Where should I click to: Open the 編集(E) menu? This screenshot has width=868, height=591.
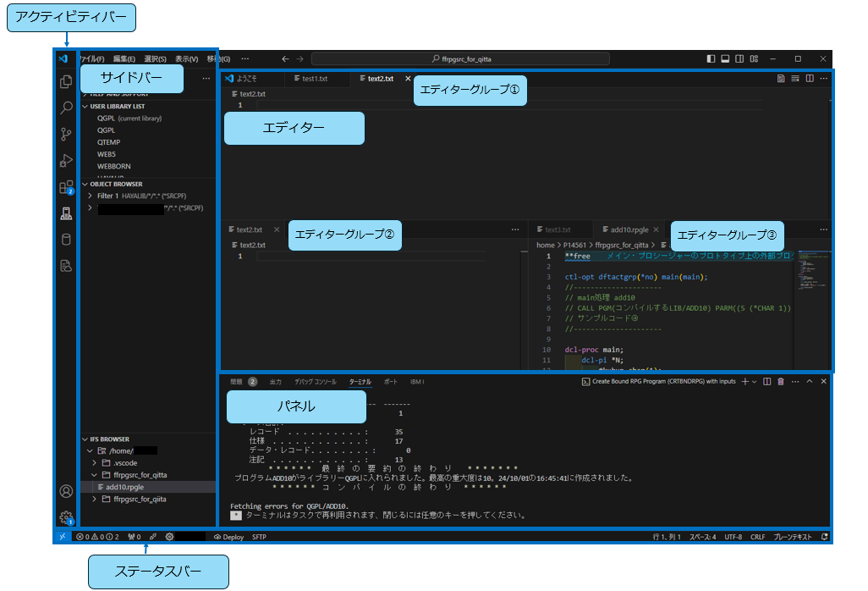click(x=124, y=58)
